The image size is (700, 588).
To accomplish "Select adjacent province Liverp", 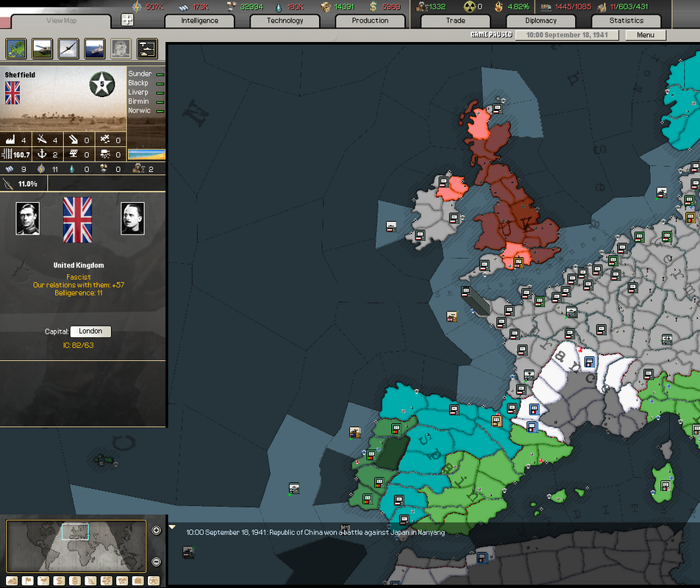I will (138, 92).
